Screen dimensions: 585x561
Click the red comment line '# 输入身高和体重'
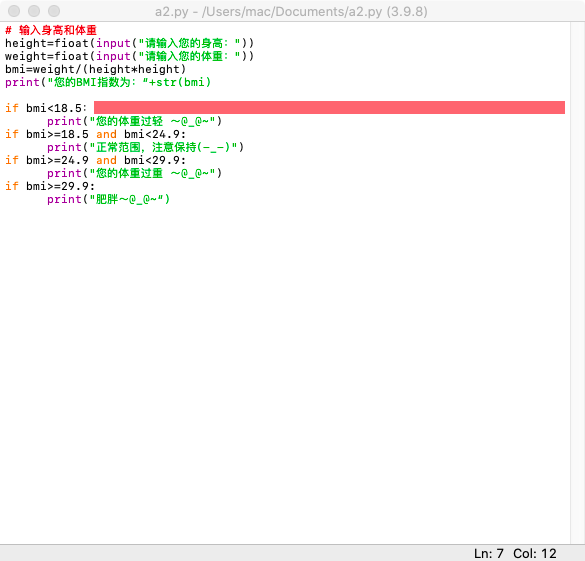(51, 30)
